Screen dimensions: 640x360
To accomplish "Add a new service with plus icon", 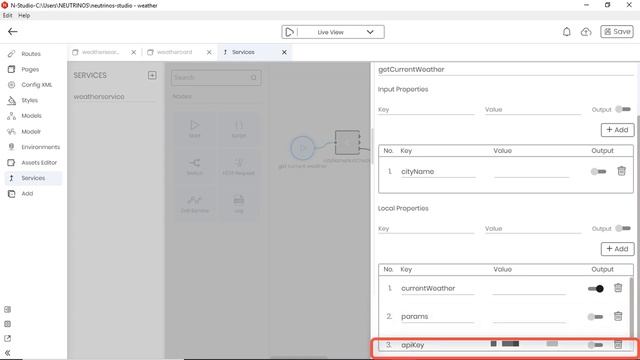I will coord(152,76).
